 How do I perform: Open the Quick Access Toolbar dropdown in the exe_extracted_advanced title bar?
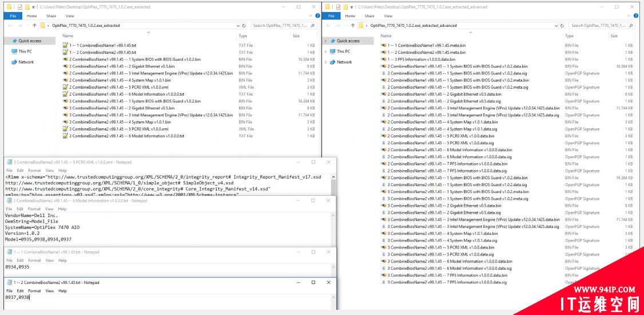[350, 6]
